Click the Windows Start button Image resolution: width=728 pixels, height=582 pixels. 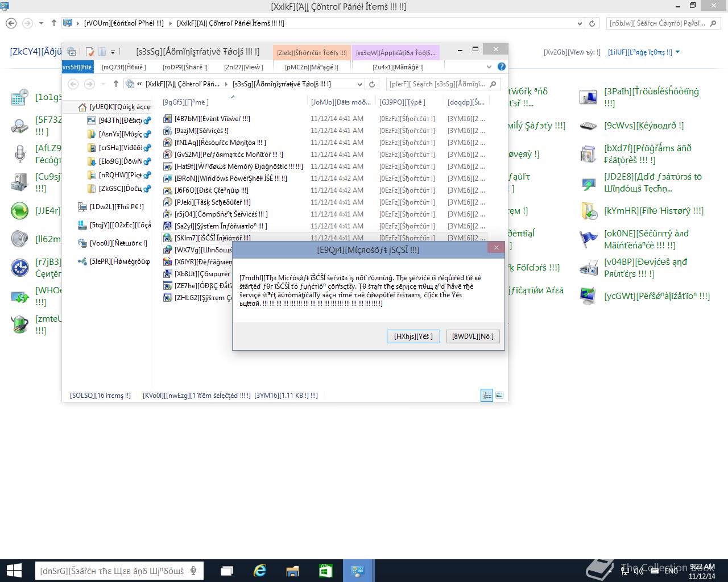coord(14,571)
